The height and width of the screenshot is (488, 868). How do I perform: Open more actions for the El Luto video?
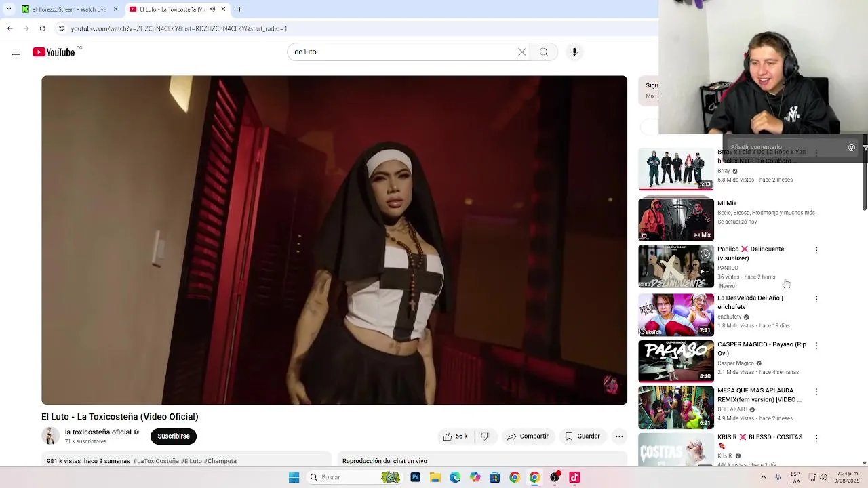click(619, 436)
